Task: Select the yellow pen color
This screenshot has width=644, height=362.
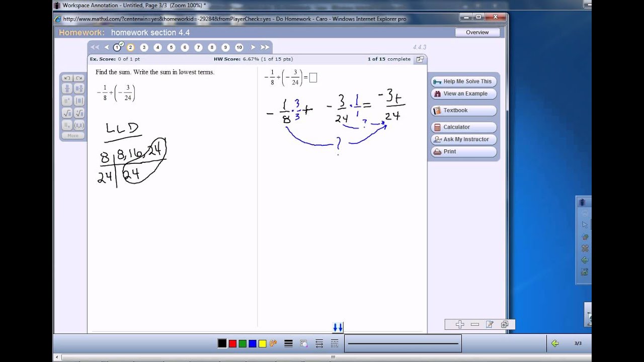Action: 262,343
